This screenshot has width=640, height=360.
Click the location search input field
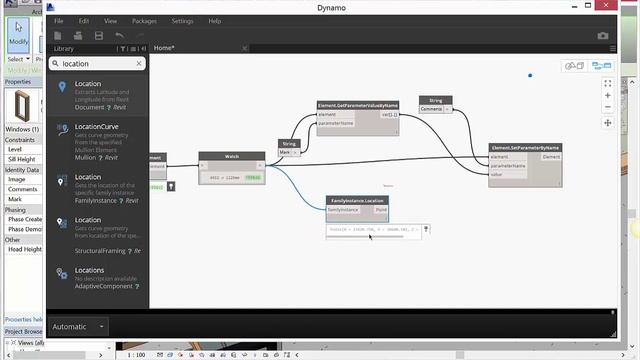tap(97, 64)
